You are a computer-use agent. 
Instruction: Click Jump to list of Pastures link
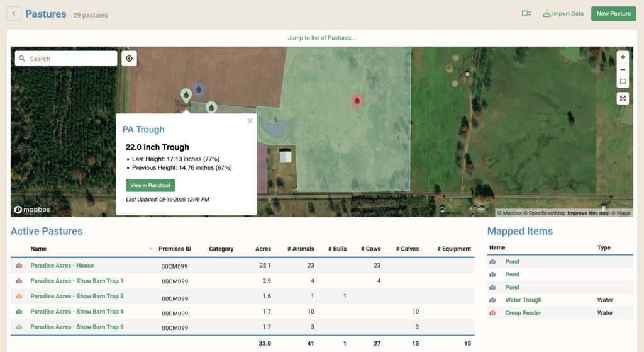click(x=322, y=38)
